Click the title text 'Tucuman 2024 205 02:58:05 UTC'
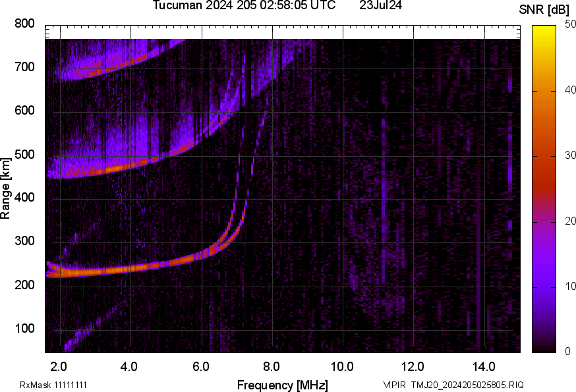Image resolution: width=576 pixels, height=392 pixels. (244, 5)
